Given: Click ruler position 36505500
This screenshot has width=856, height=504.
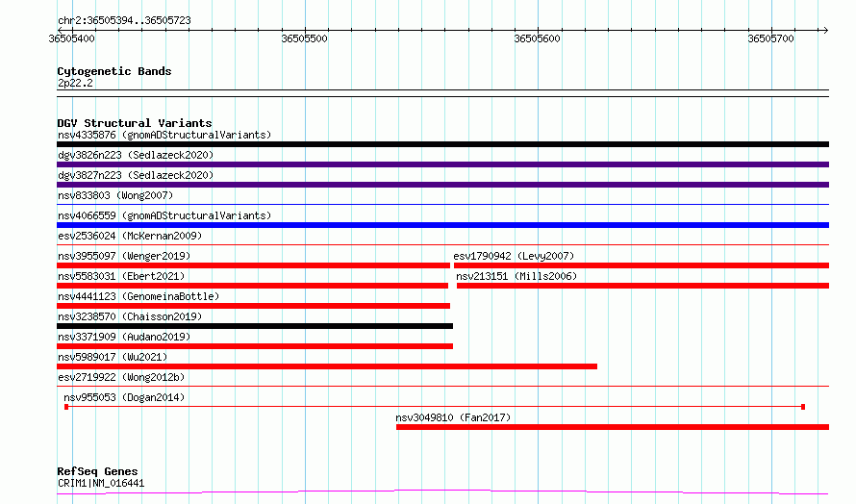Looking at the screenshot, I should tap(305, 38).
